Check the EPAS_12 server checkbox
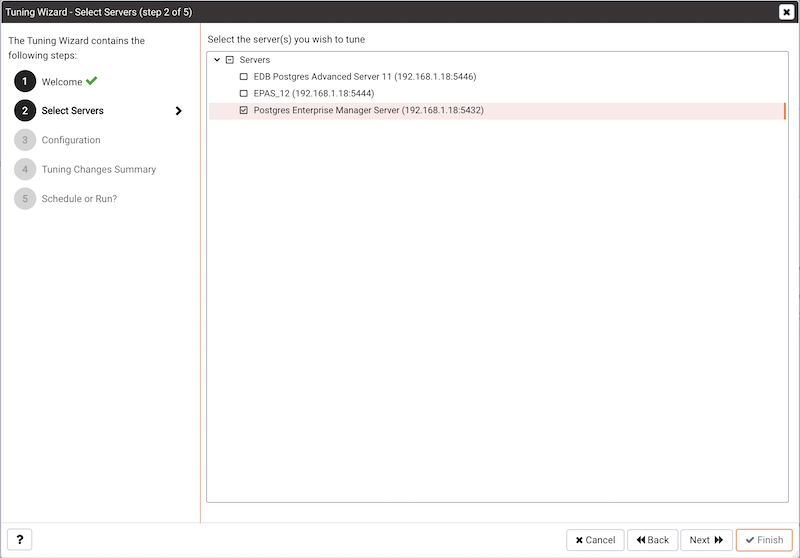 coord(243,93)
